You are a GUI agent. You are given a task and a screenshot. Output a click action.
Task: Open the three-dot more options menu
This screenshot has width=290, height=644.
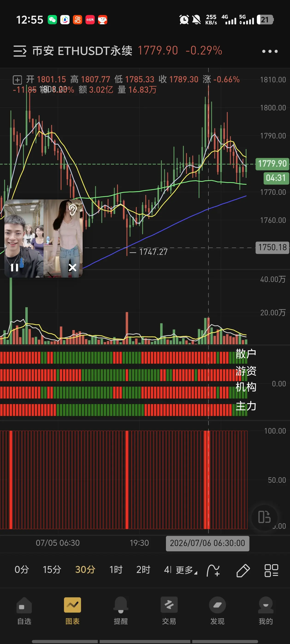click(270, 51)
